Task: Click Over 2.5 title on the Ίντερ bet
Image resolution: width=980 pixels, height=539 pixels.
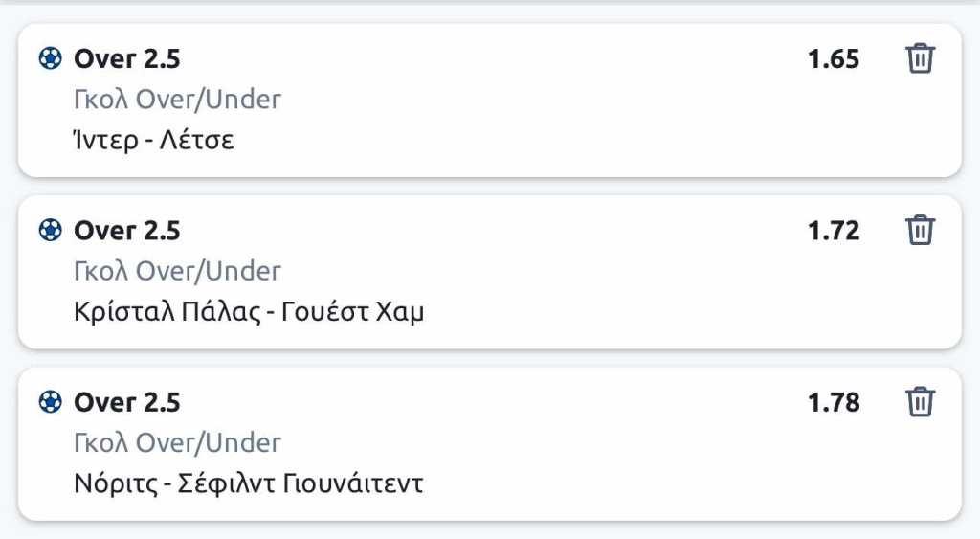Action: [x=127, y=59]
